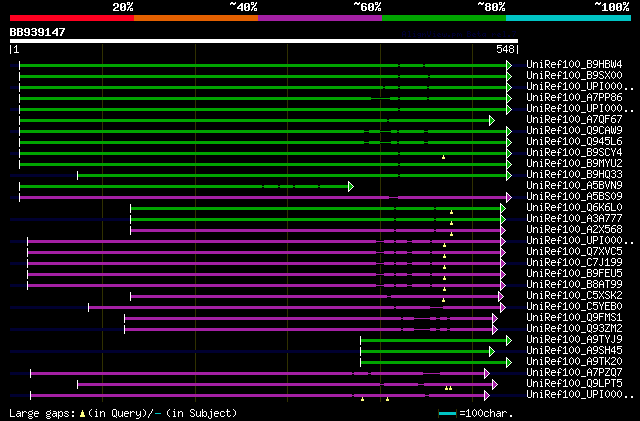Click the purple arrowhead ending the Q9LPT5 alignment
Viewport: 640px width, 421px height.
tap(495, 384)
